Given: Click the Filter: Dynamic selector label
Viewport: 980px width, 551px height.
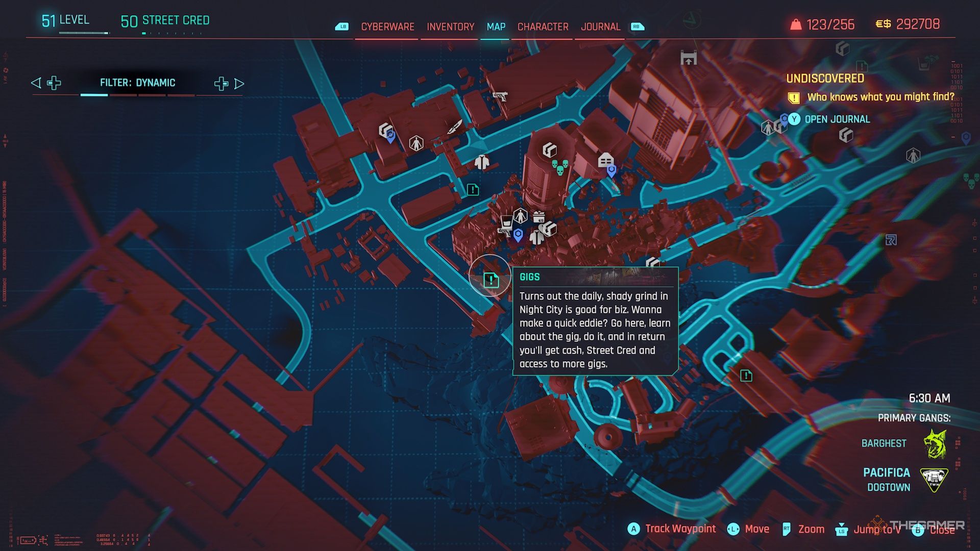Looking at the screenshot, I should tap(137, 83).
